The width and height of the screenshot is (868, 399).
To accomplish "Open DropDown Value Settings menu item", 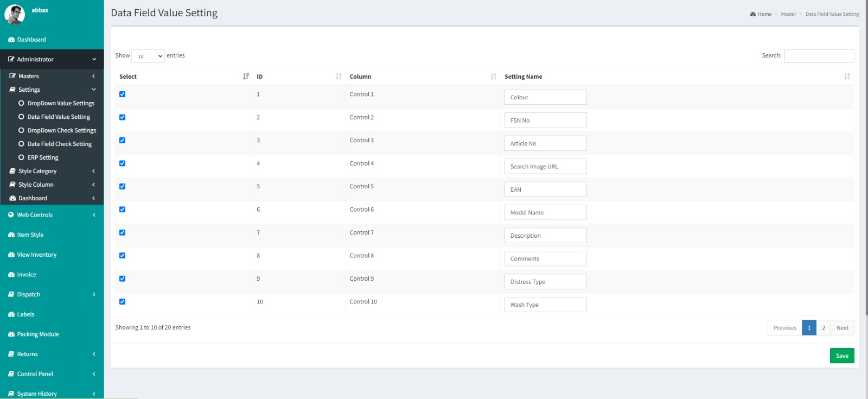I will [x=61, y=103].
